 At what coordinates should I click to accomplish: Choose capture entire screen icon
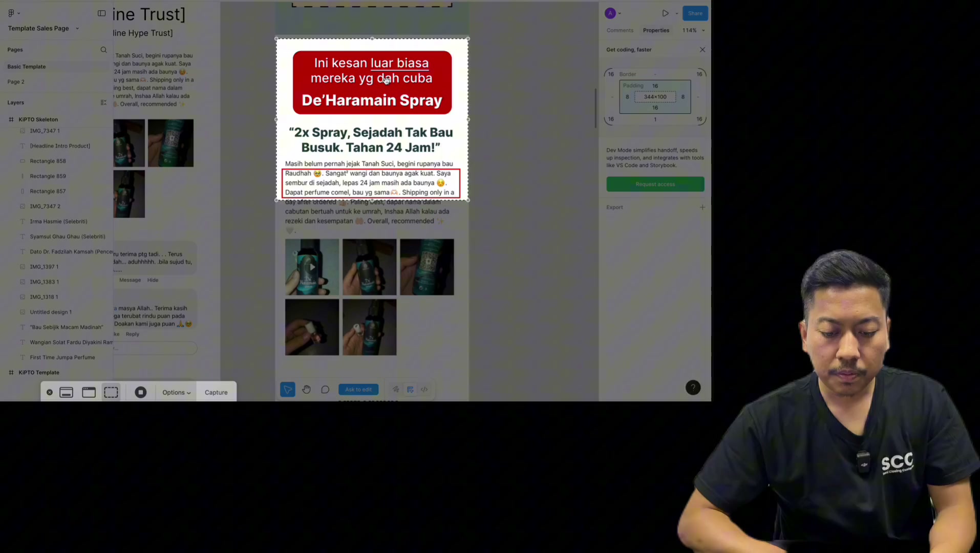(66, 392)
